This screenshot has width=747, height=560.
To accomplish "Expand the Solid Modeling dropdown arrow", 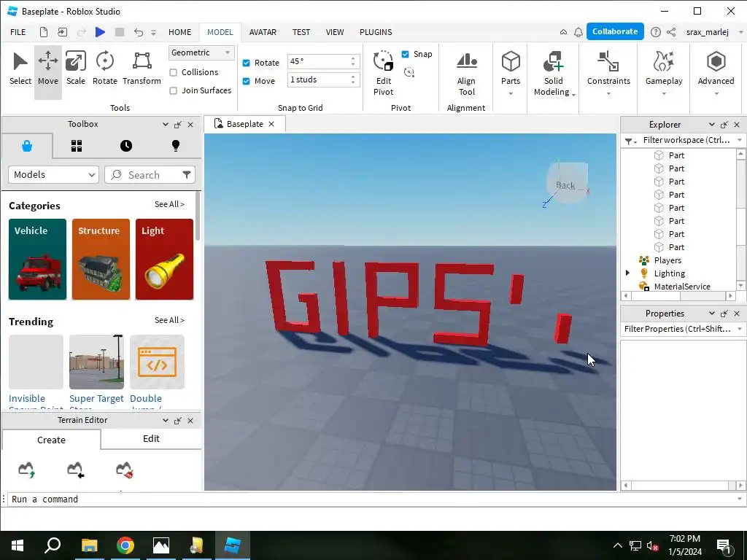I will click(x=573, y=95).
